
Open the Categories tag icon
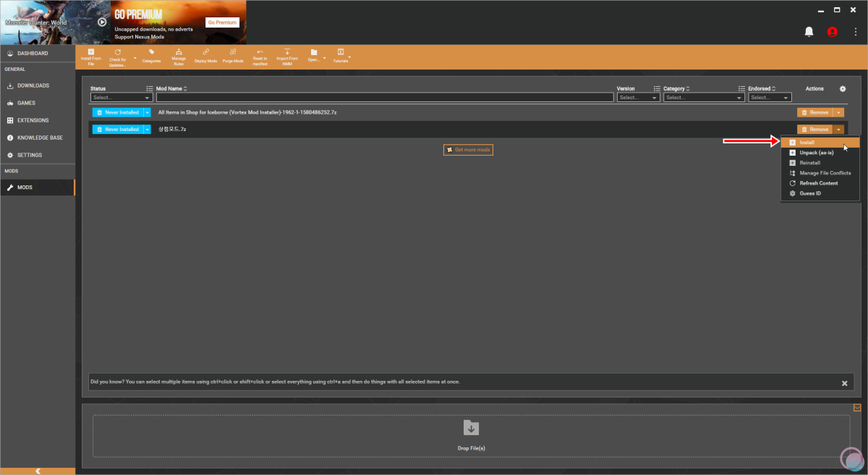tap(151, 51)
